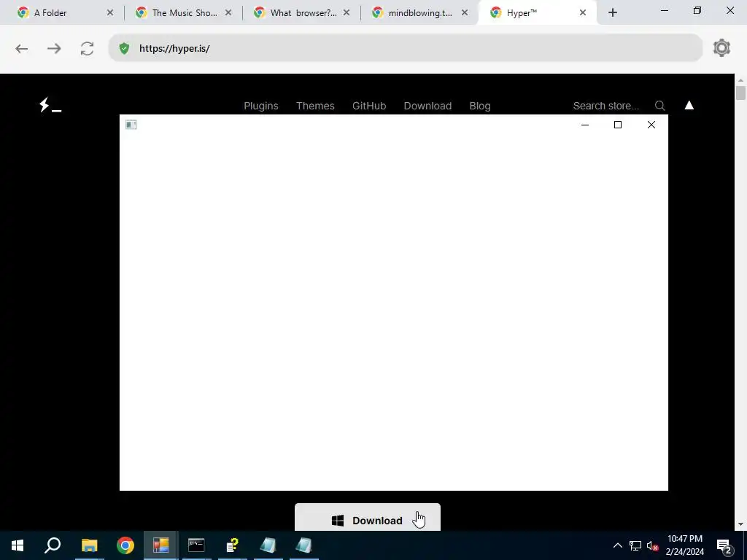Image resolution: width=747 pixels, height=560 pixels.
Task: Click the Vercel triangle icon
Action: click(x=689, y=105)
